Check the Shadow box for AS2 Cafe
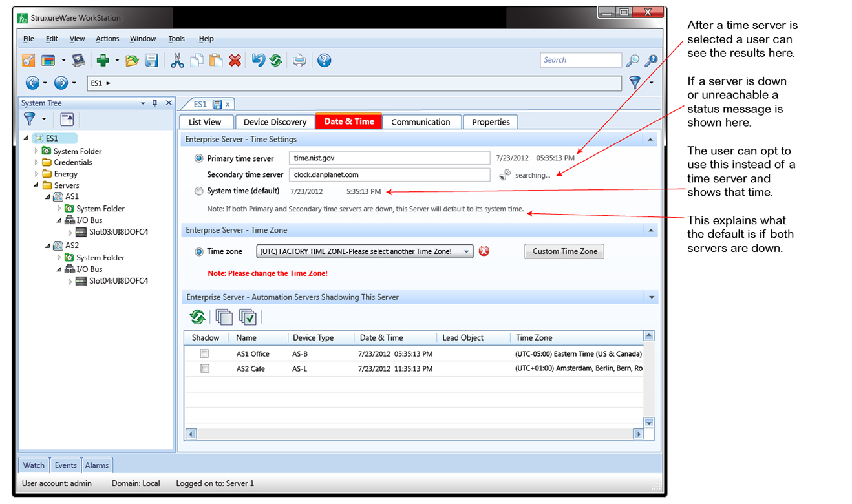Viewport: 852px width, 504px height. coord(205,368)
